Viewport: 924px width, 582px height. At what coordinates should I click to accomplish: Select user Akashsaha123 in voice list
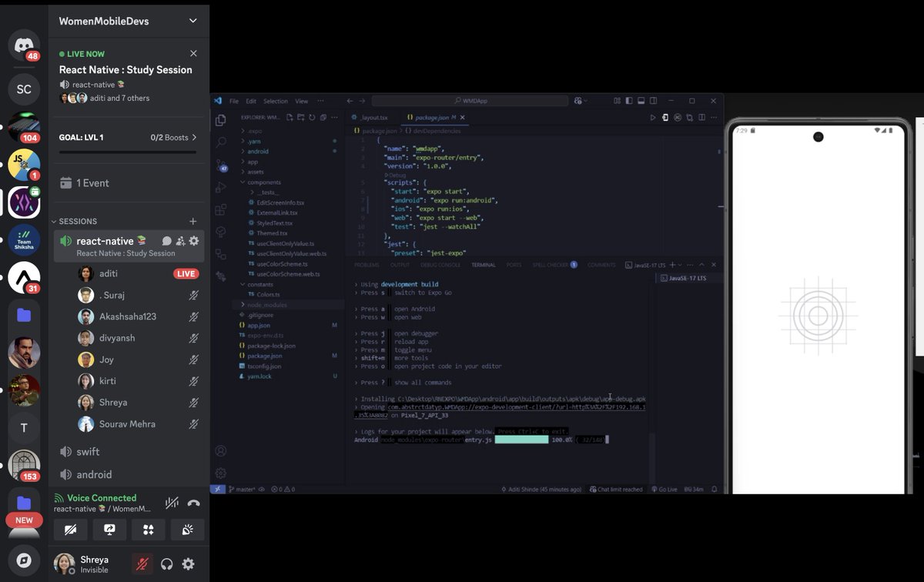(x=139, y=316)
